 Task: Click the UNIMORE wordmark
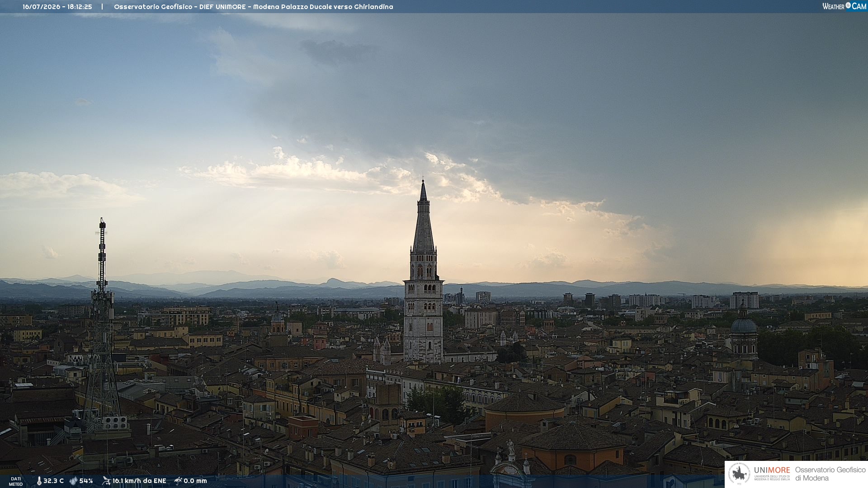tap(772, 470)
